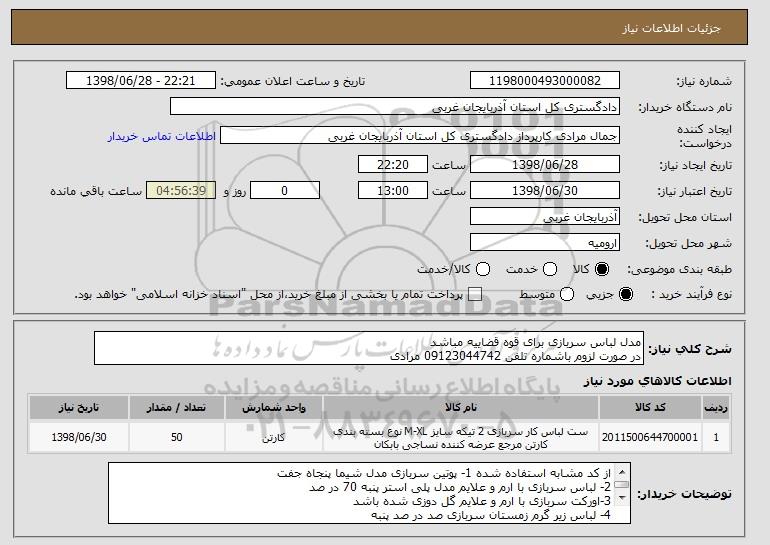
Task: Open the اطلاعات تماس خریدار link
Action: pos(162,136)
